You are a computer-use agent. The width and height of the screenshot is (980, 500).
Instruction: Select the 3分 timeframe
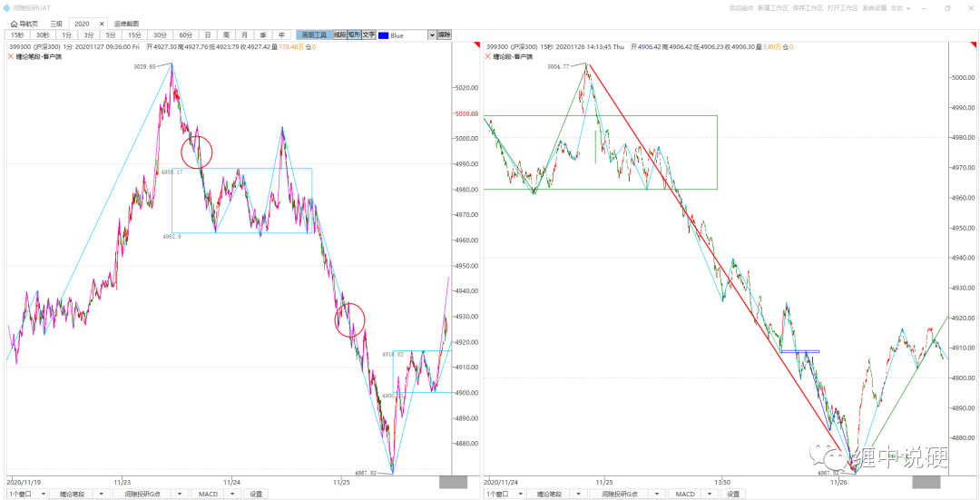coord(89,35)
